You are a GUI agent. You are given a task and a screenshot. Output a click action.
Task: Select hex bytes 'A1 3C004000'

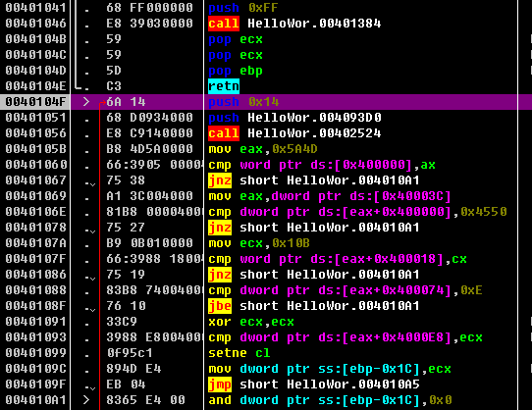tap(149, 196)
